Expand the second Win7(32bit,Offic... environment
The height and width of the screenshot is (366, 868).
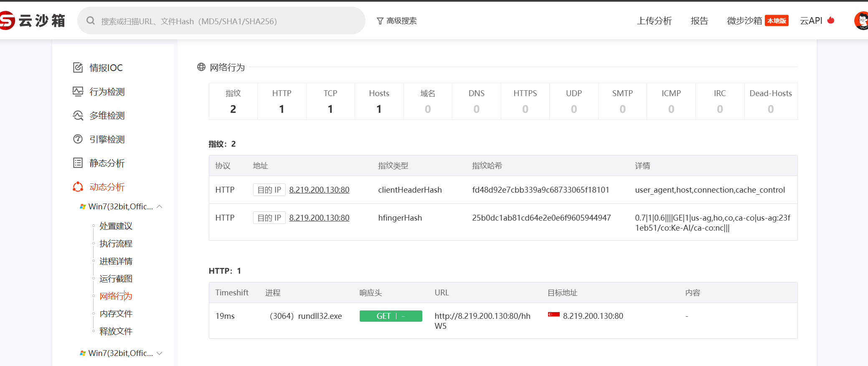pyautogui.click(x=159, y=353)
